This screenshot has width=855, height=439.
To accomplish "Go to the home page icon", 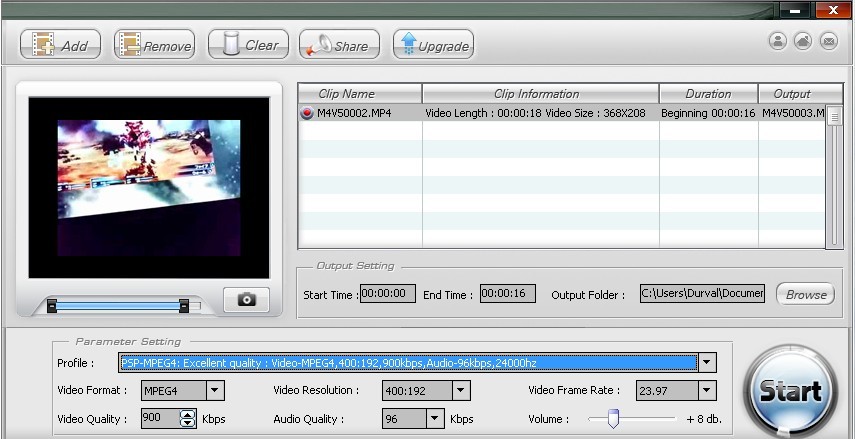I will coord(803,41).
